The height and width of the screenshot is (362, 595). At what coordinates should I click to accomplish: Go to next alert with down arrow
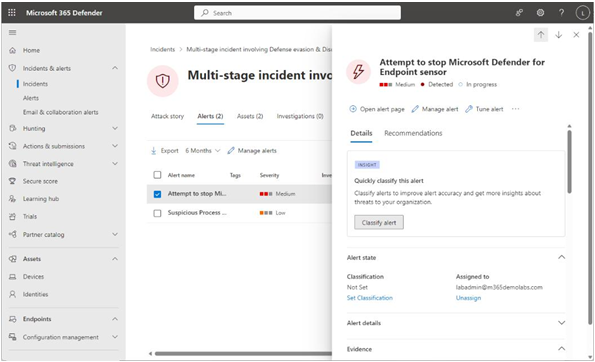(x=559, y=35)
